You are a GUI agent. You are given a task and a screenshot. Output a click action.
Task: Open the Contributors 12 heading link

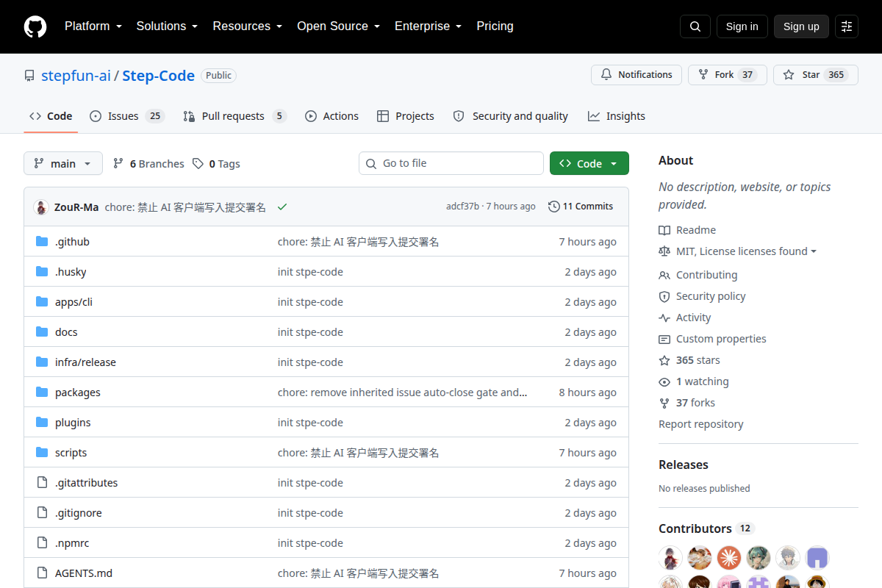(x=706, y=528)
